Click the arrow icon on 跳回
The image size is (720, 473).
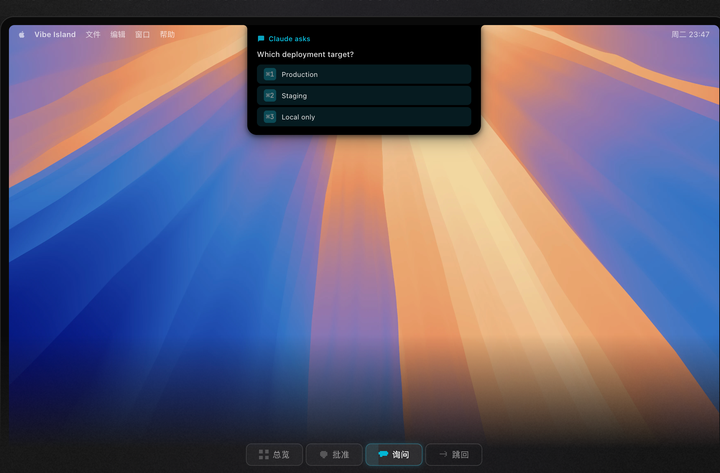443,454
